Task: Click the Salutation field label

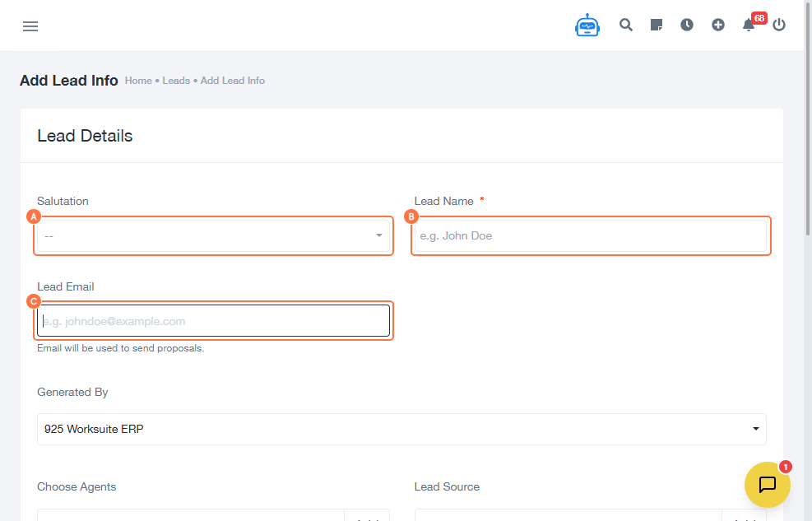Action: tap(63, 201)
